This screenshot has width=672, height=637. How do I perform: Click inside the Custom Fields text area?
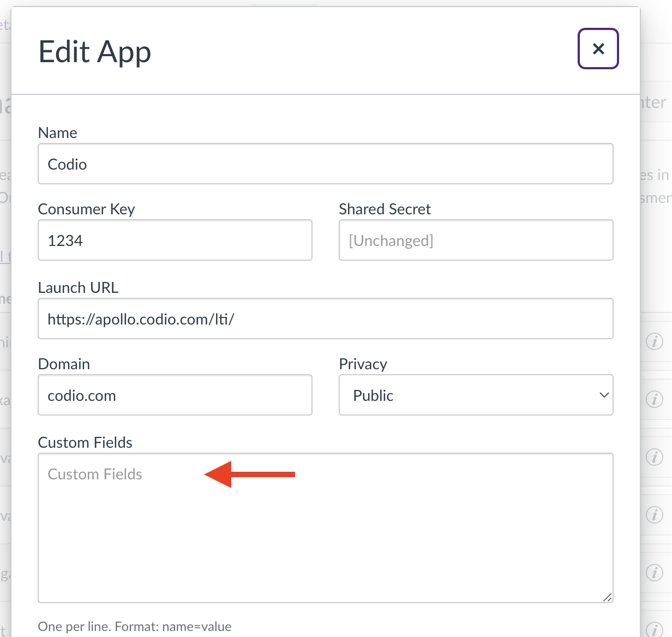click(x=326, y=528)
